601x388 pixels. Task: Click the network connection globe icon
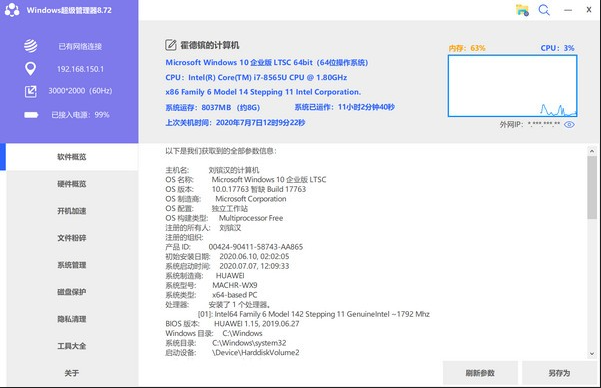pos(31,46)
